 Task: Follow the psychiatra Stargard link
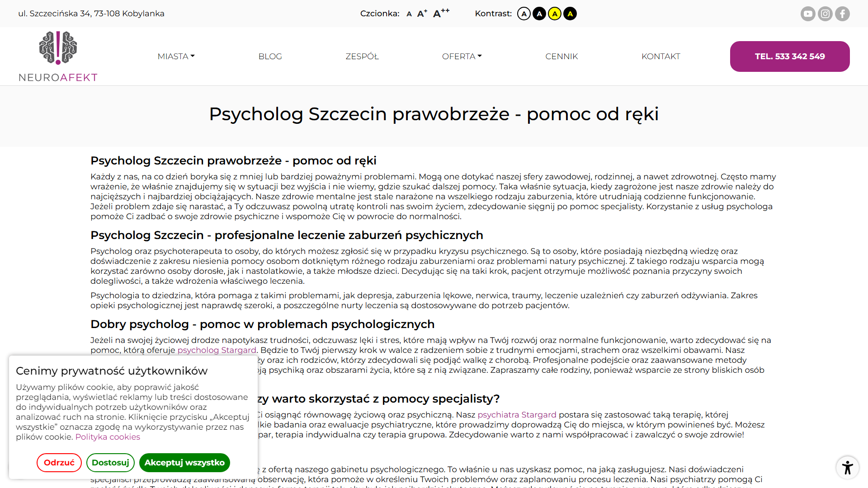(x=517, y=415)
